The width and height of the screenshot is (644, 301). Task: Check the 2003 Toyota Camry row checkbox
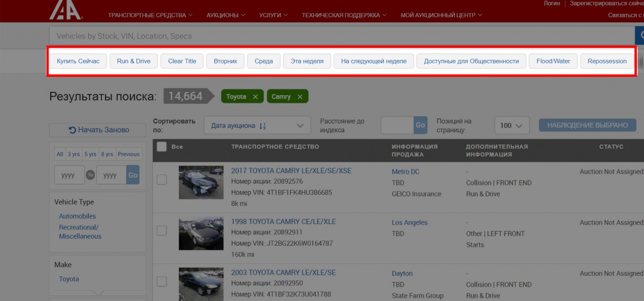(162, 281)
